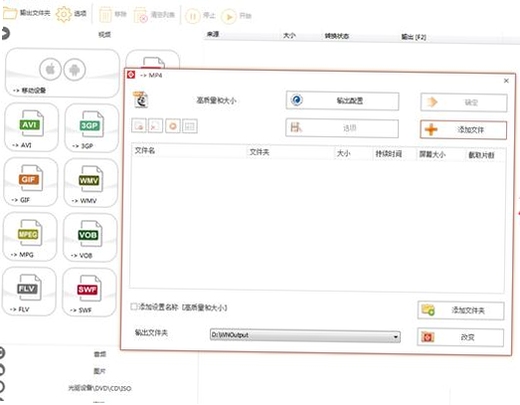Open 选项 options via the gear icon
Viewport: 520px width, 405px height.
coord(63,14)
